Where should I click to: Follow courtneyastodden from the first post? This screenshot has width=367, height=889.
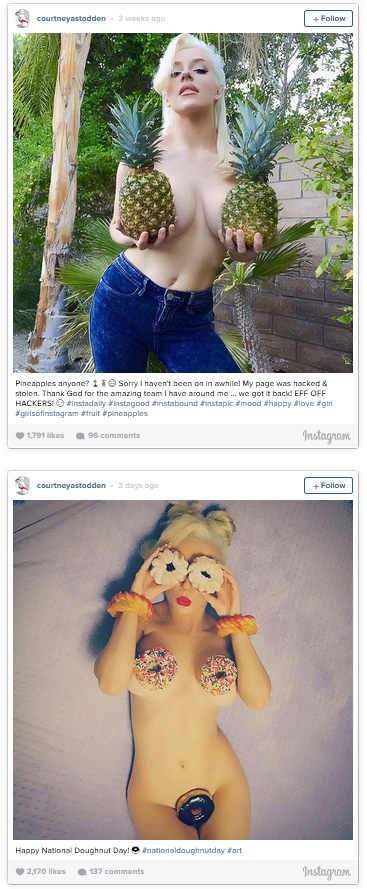coord(328,18)
